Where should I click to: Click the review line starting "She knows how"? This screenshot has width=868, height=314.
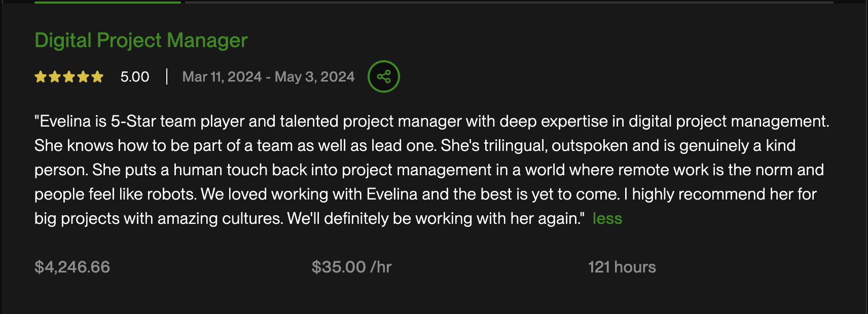pos(414,146)
